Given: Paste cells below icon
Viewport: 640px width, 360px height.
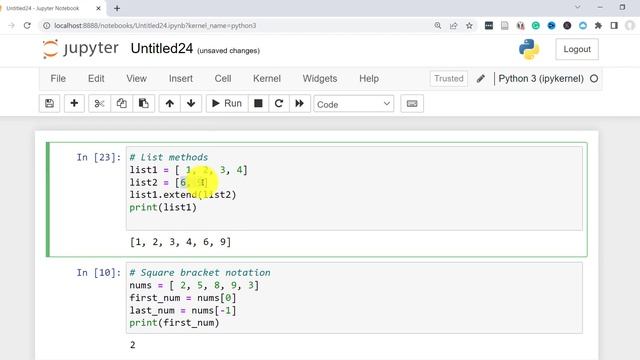Looking at the screenshot, I should tap(144, 104).
